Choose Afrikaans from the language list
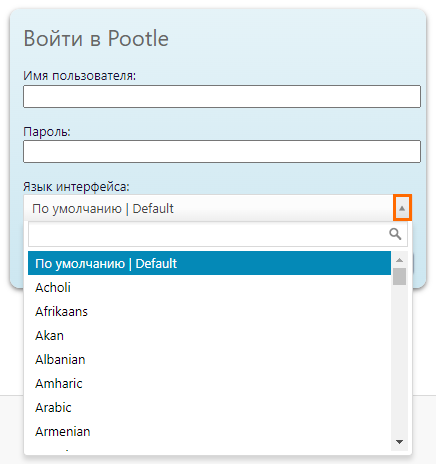The image size is (436, 464). pyautogui.click(x=209, y=311)
